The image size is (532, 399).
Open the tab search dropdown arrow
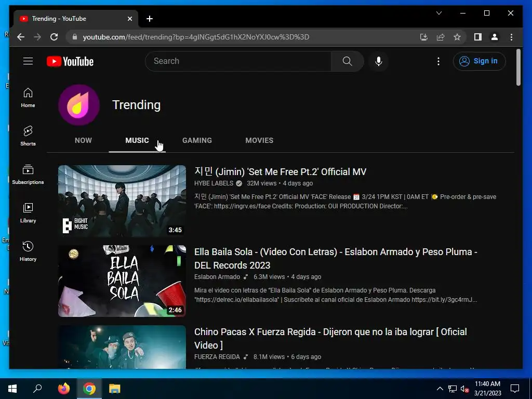coord(438,13)
